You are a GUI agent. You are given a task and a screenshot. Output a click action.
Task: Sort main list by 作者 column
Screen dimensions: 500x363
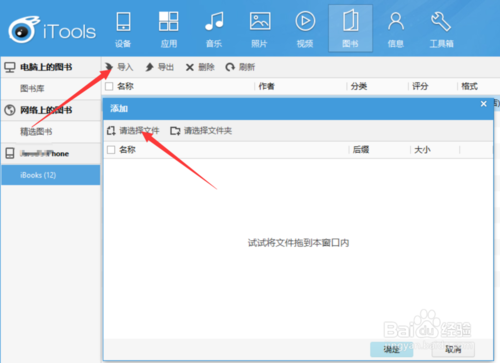coord(267,87)
